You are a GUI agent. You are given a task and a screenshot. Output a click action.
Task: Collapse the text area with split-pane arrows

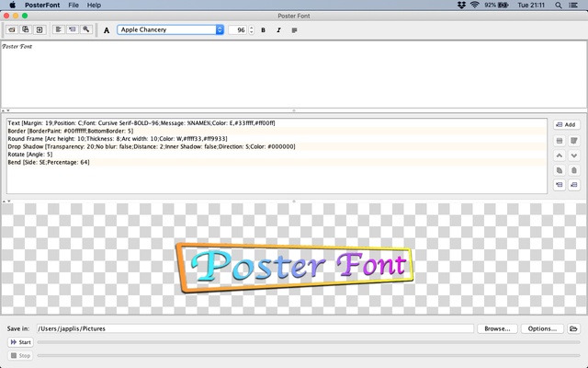(x=6, y=110)
